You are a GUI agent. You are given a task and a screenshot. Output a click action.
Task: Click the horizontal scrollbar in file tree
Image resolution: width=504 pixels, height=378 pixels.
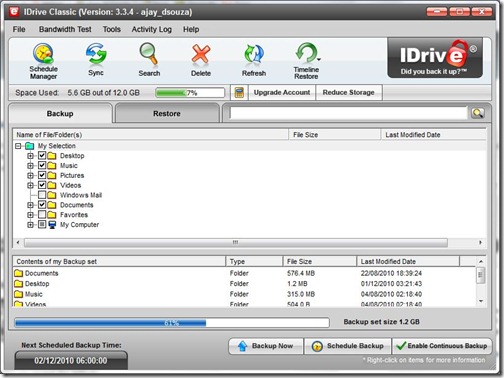236,242
